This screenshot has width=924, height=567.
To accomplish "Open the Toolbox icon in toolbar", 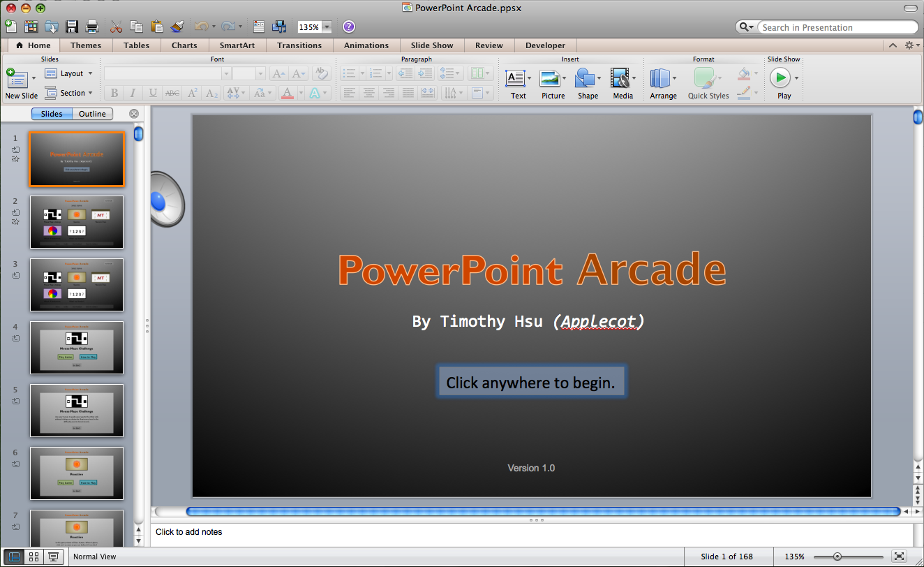I will [x=259, y=27].
